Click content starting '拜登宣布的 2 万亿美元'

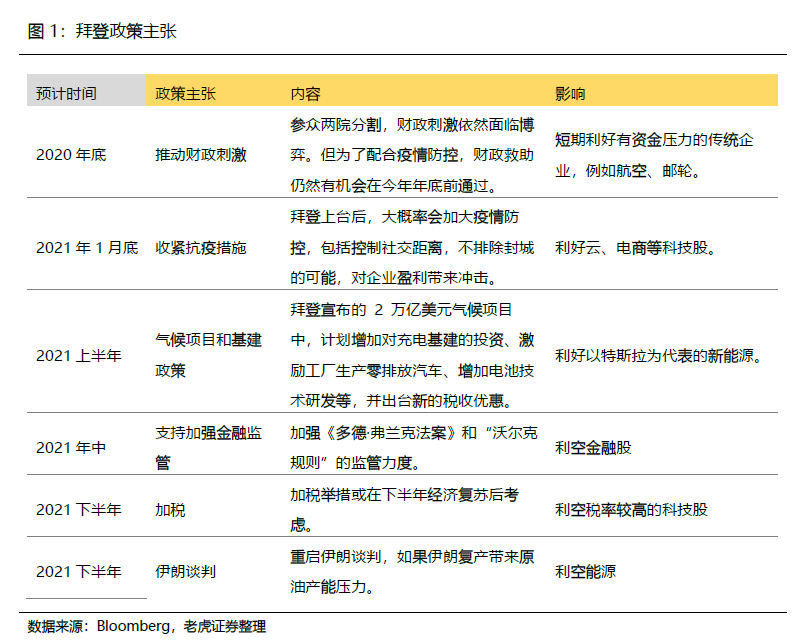tap(412, 355)
